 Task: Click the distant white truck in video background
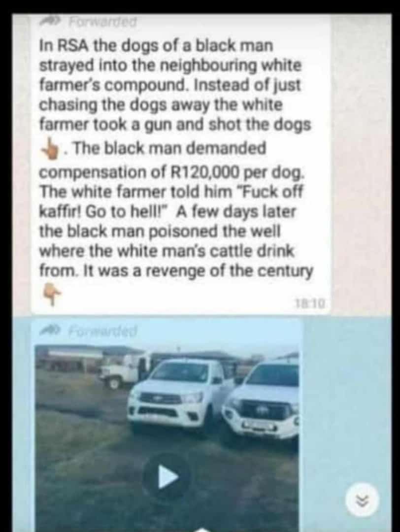(x=120, y=370)
